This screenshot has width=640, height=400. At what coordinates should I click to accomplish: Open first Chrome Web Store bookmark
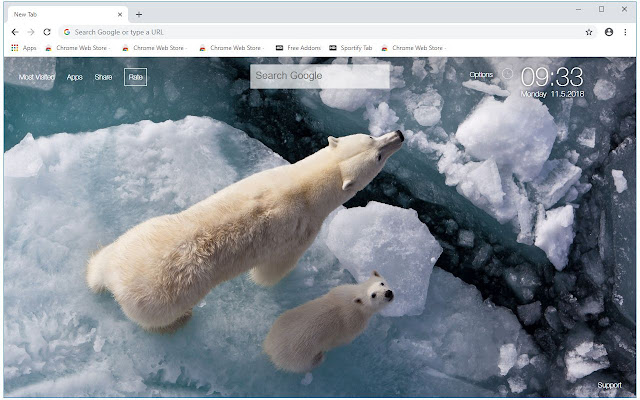[78, 48]
